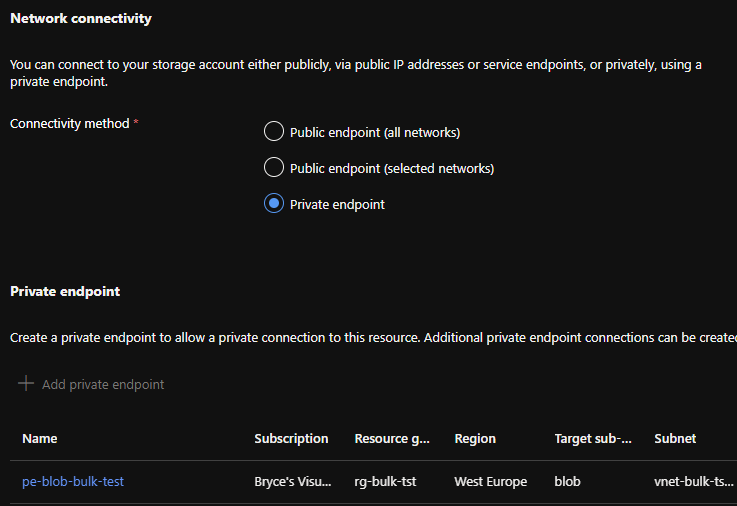737x506 pixels.
Task: Click the Network connectivity section heading
Action: (x=80, y=19)
